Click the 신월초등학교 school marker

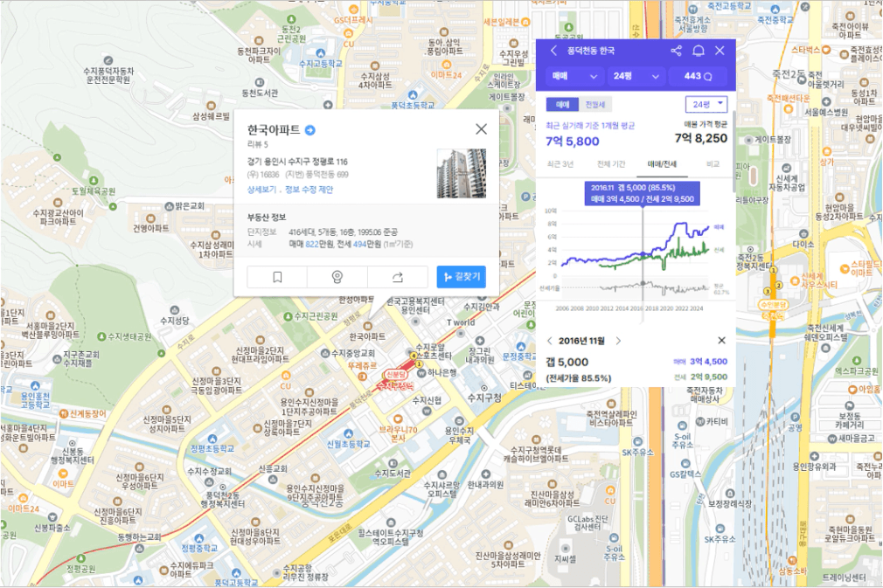pos(349,434)
